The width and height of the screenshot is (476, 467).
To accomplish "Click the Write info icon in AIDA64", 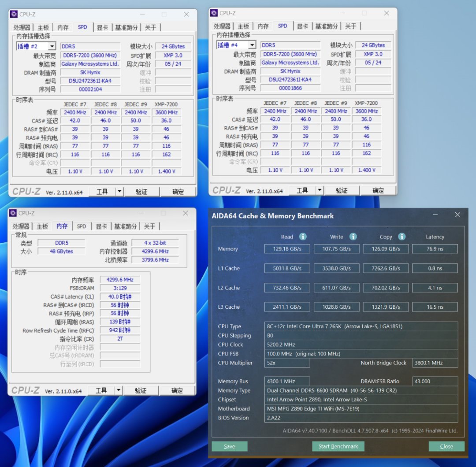I will 353,237.
